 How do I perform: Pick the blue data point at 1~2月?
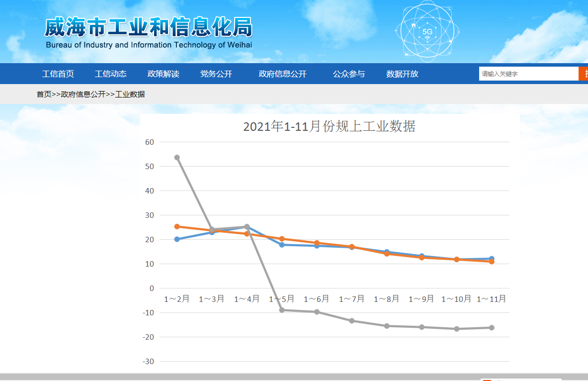click(177, 239)
